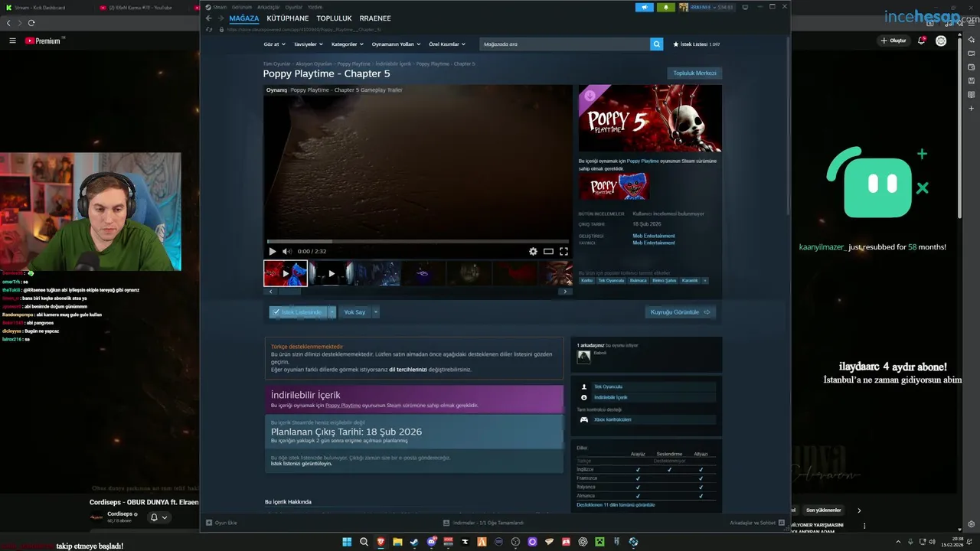
Task: Open YouTube hamburger menu icon
Action: [12, 41]
